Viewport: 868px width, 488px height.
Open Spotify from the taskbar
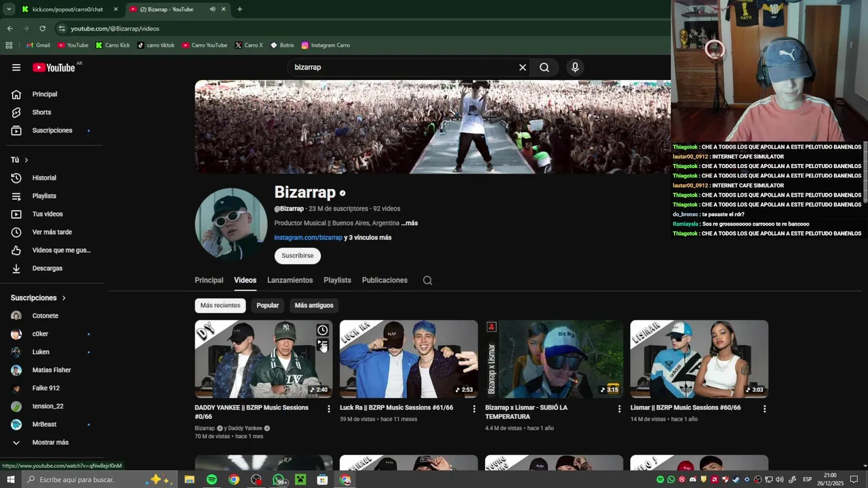pyautogui.click(x=212, y=479)
